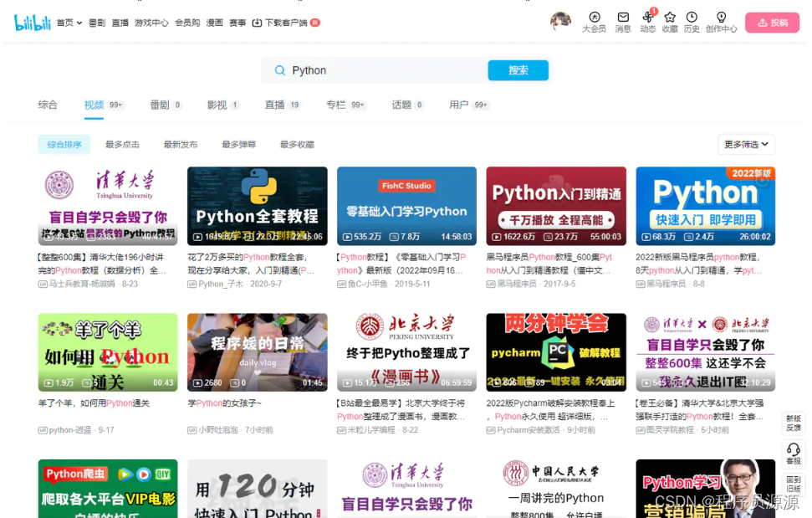
Task: Switch to the 用户 results tab
Action: click(x=469, y=105)
